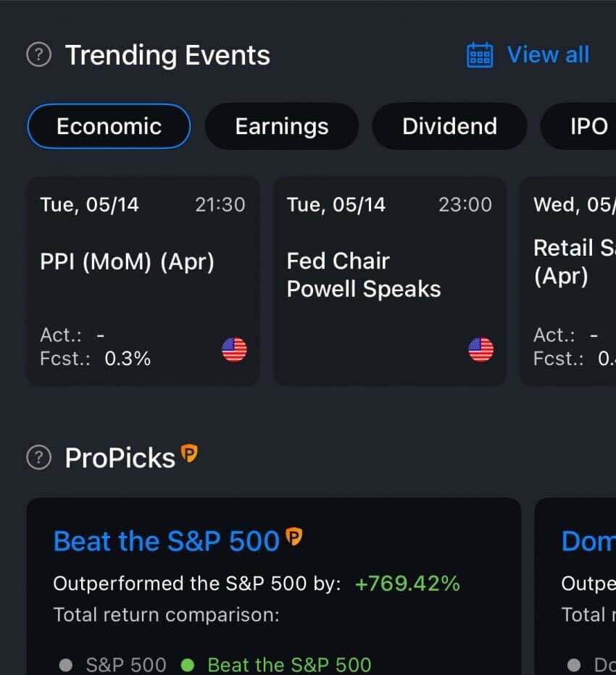Click the +769.42% outperformance figure
Image resolution: width=616 pixels, height=675 pixels.
click(x=407, y=584)
